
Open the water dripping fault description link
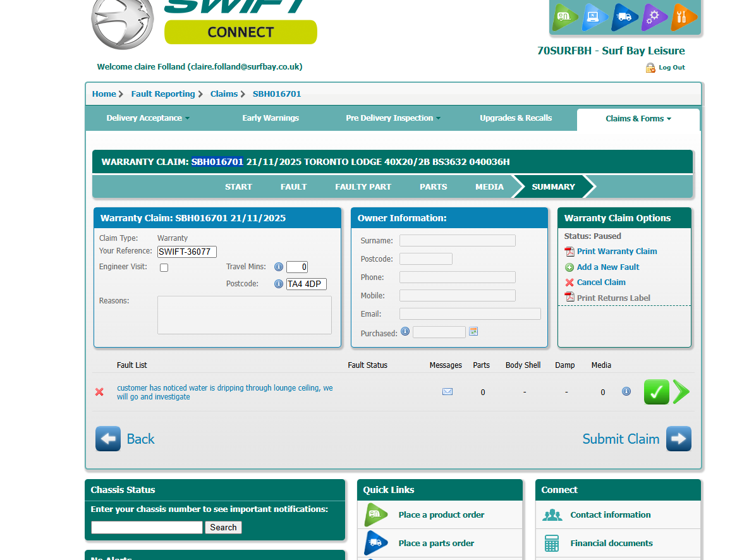(x=225, y=393)
